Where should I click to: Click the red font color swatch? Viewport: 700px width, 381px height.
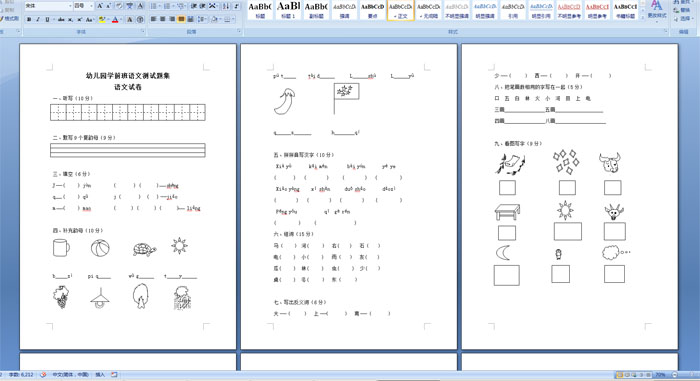click(115, 20)
